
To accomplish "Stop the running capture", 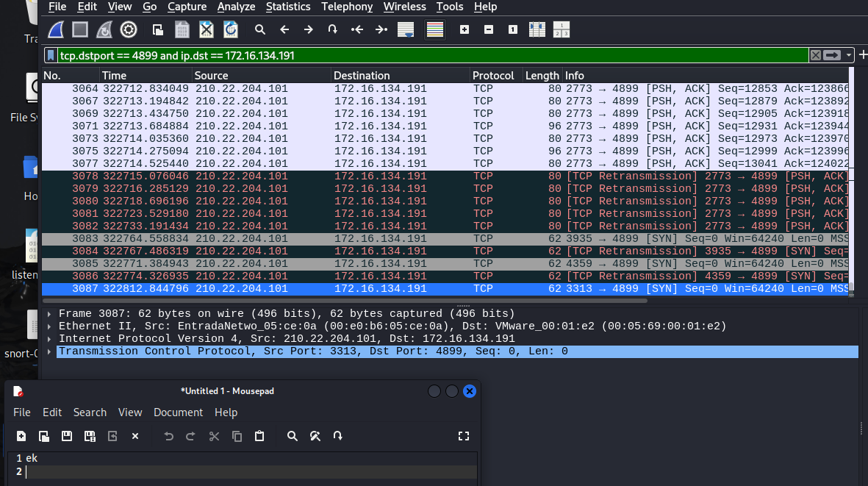I will tap(80, 30).
